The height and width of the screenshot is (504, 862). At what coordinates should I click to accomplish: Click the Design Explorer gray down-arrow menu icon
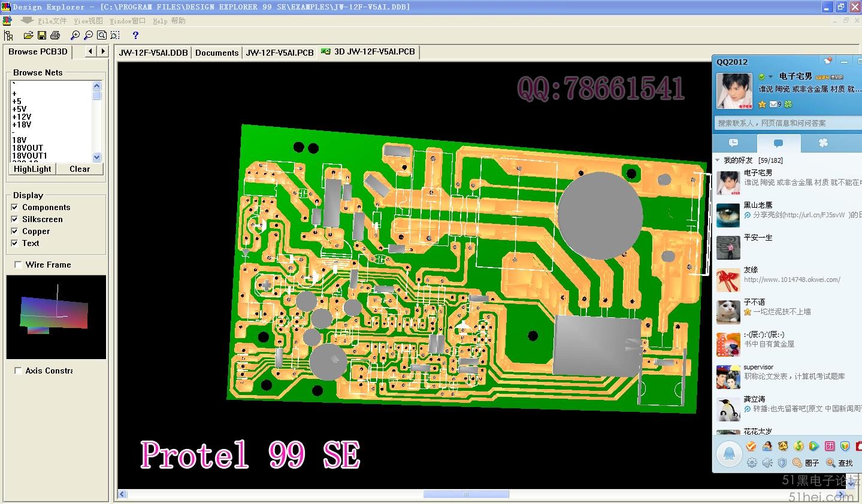[26, 20]
